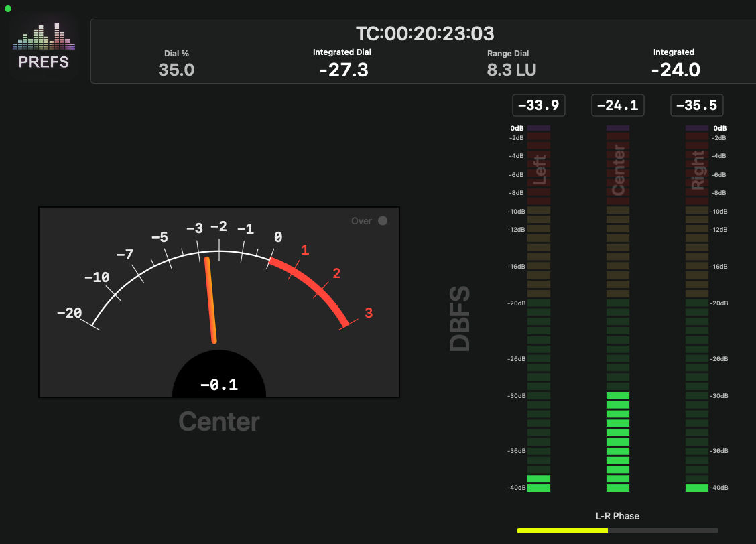Image resolution: width=756 pixels, height=544 pixels.
Task: Click the green window status dot
Action: 8,9
